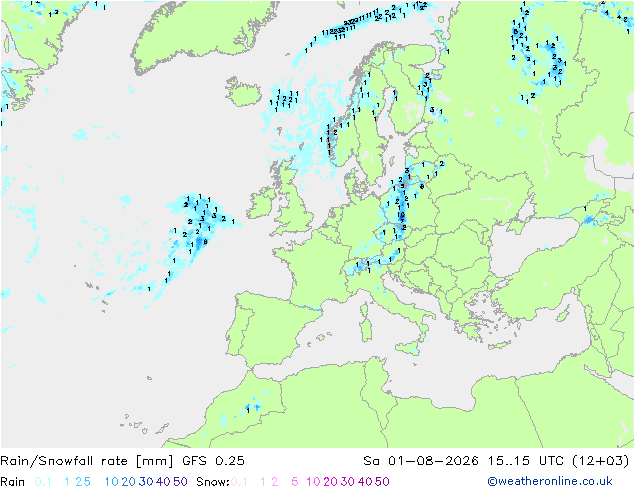Click the '(12+03)' forecast offset label
This screenshot has width=634, height=490.
(x=601, y=461)
